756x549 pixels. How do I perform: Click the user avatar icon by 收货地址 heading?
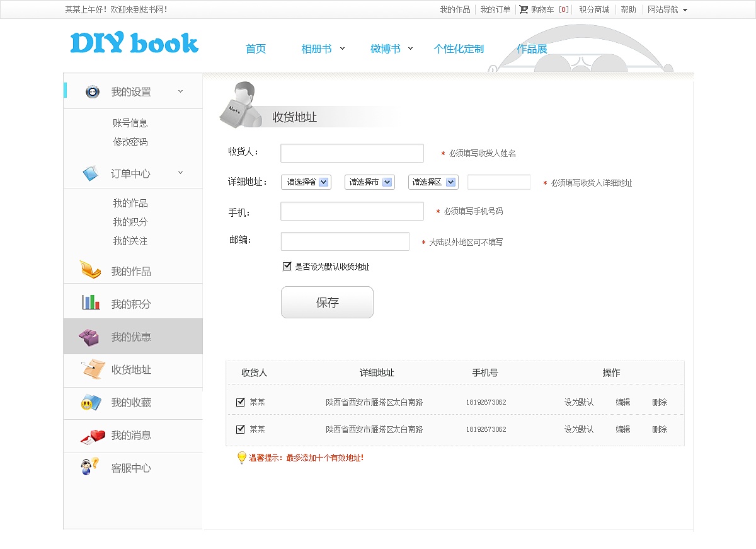point(241,104)
